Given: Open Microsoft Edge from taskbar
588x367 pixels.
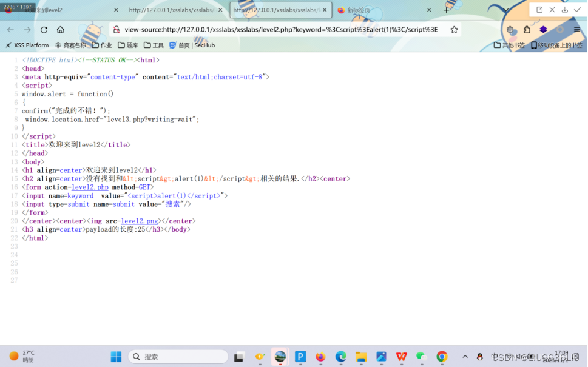Looking at the screenshot, I should (x=340, y=357).
